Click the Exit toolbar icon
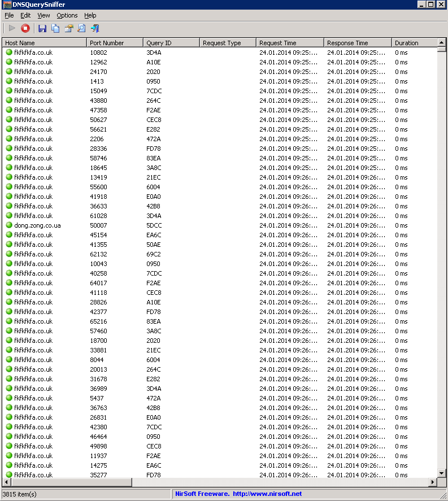 pos(95,28)
